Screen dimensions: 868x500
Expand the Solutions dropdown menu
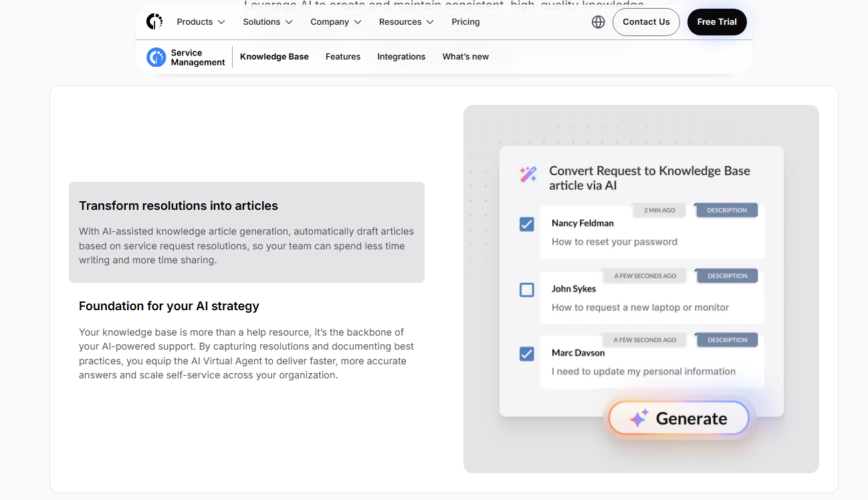(x=267, y=22)
